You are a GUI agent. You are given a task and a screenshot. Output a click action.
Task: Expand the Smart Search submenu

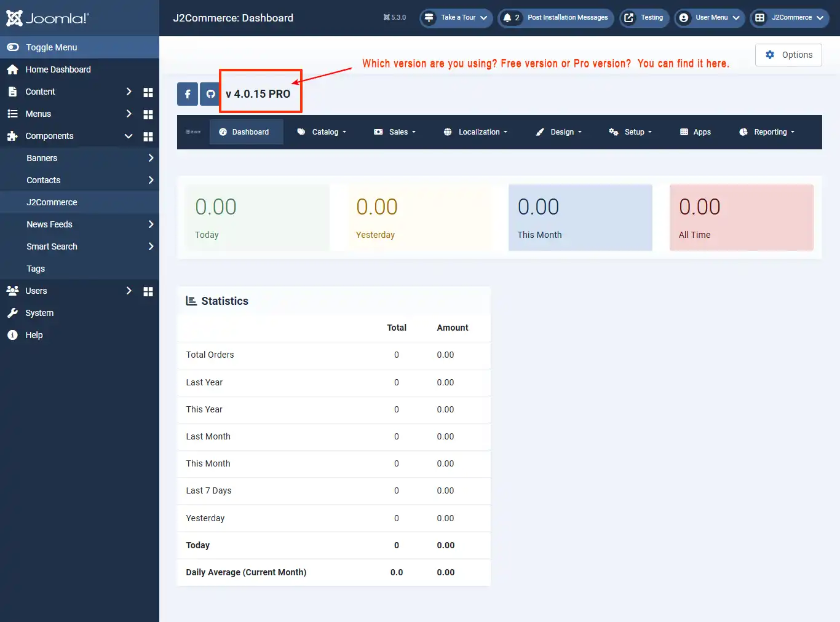pyautogui.click(x=151, y=246)
